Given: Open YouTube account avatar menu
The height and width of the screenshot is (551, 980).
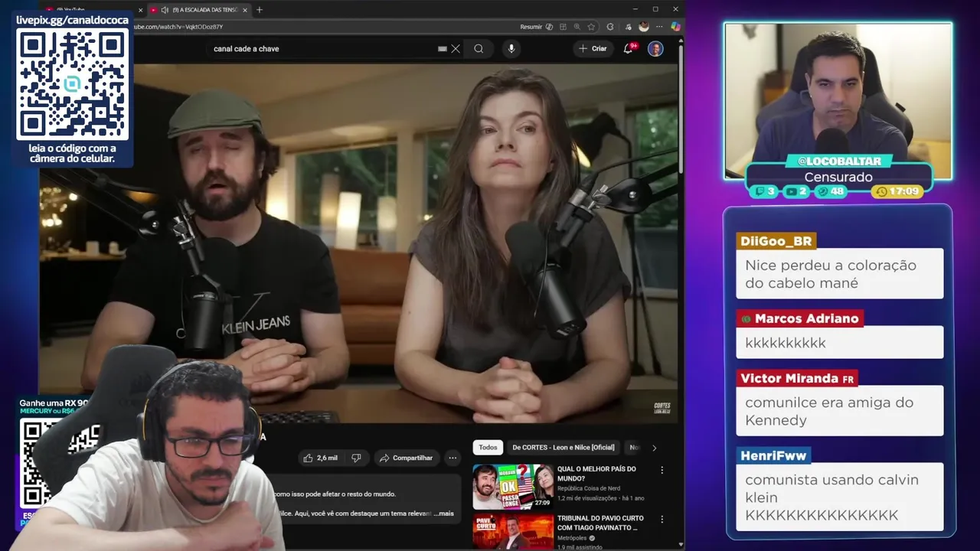Looking at the screenshot, I should pyautogui.click(x=655, y=48).
